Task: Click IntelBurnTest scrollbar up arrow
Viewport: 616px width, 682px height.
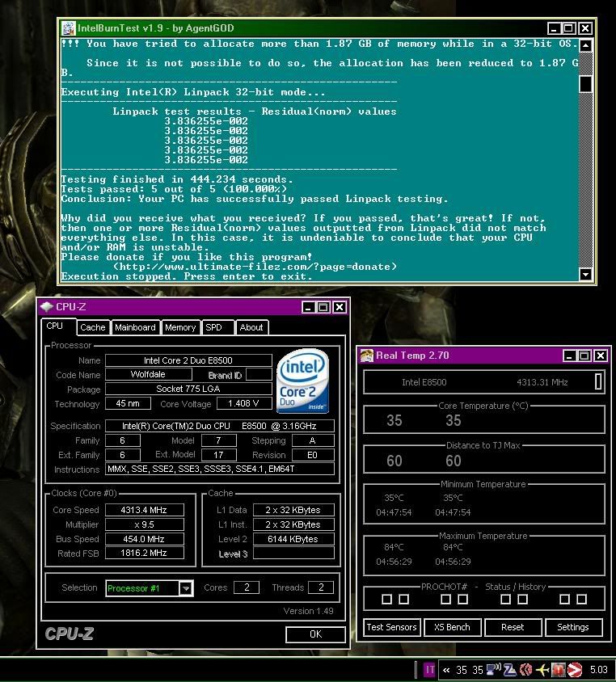Action: (585, 45)
